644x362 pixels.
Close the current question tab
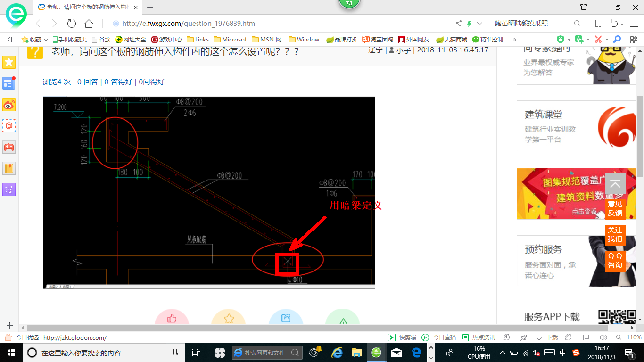[136, 8]
